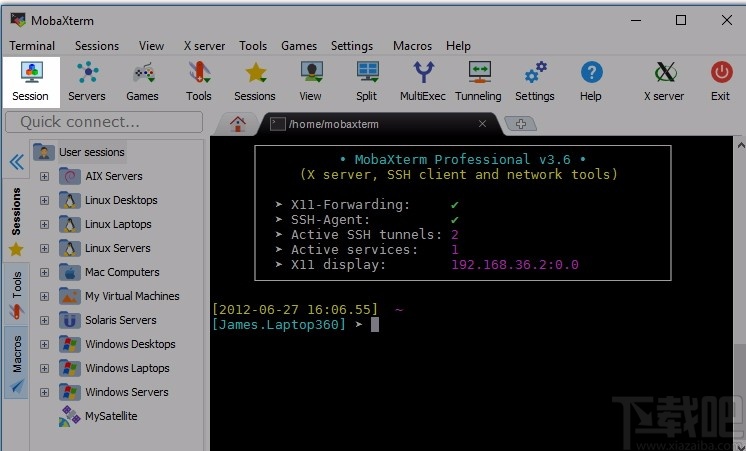
Task: Open the Terminal menu
Action: tap(32, 46)
